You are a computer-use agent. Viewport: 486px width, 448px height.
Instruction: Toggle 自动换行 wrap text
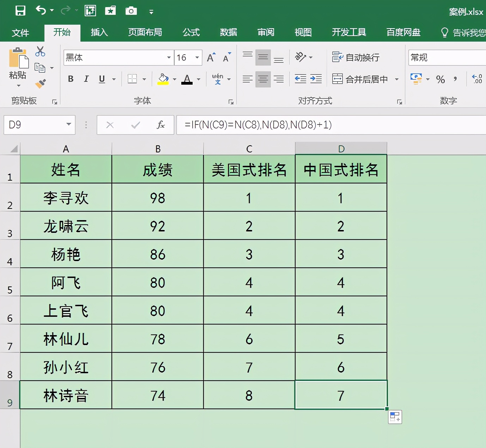[x=356, y=57]
